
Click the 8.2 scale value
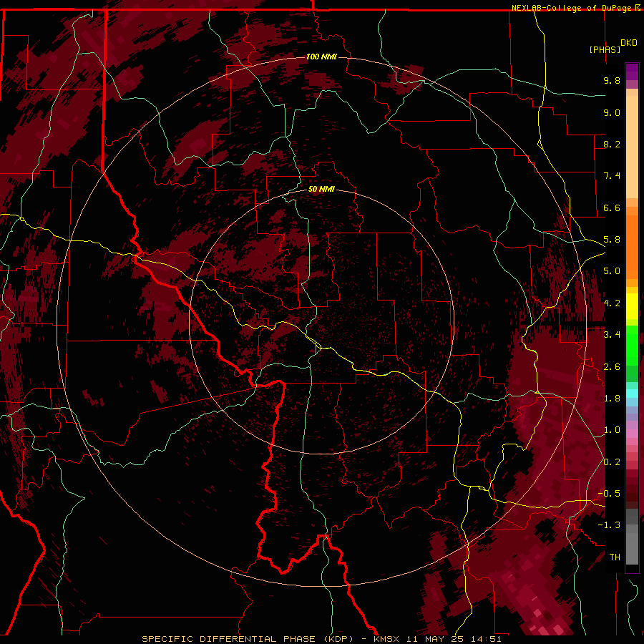click(612, 144)
